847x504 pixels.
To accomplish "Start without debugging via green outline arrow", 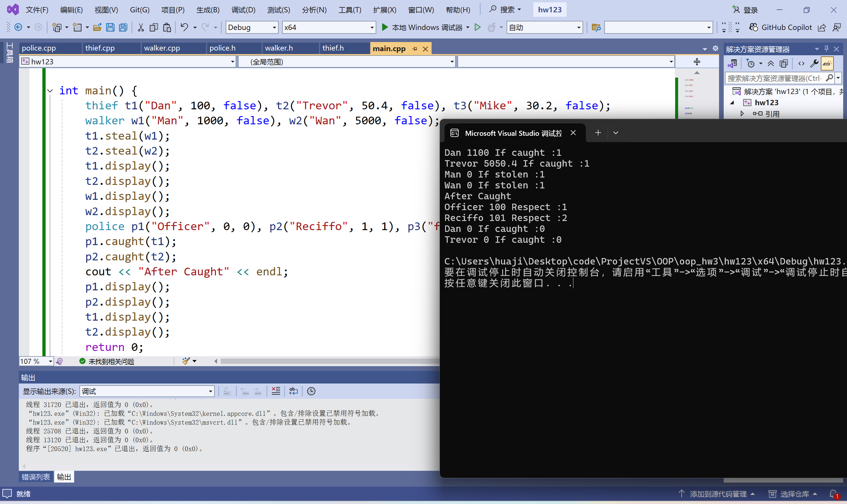I will click(477, 28).
